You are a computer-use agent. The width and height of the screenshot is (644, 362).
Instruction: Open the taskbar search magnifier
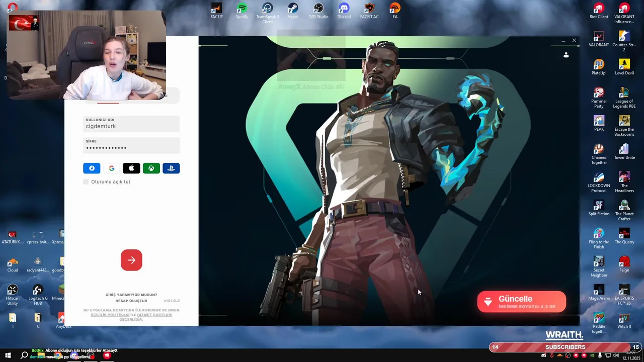click(24, 355)
